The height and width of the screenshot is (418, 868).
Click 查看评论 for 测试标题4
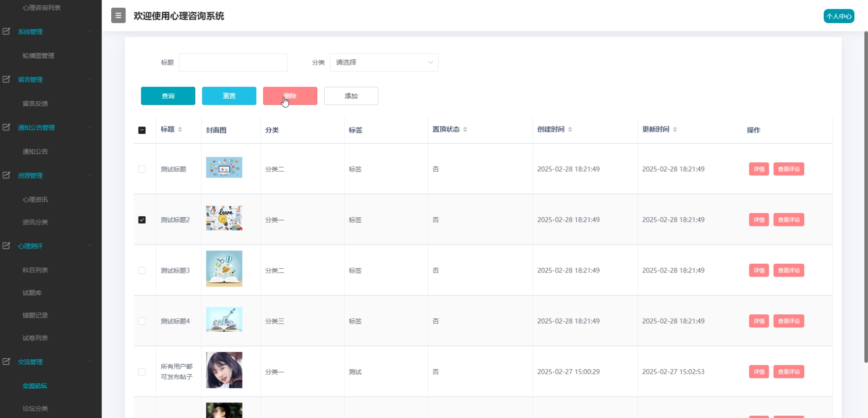pos(789,321)
